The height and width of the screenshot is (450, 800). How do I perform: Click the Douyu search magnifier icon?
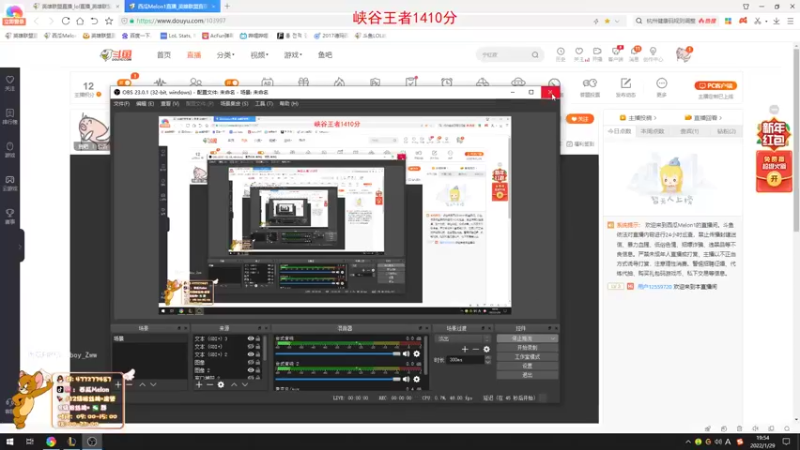coord(535,55)
